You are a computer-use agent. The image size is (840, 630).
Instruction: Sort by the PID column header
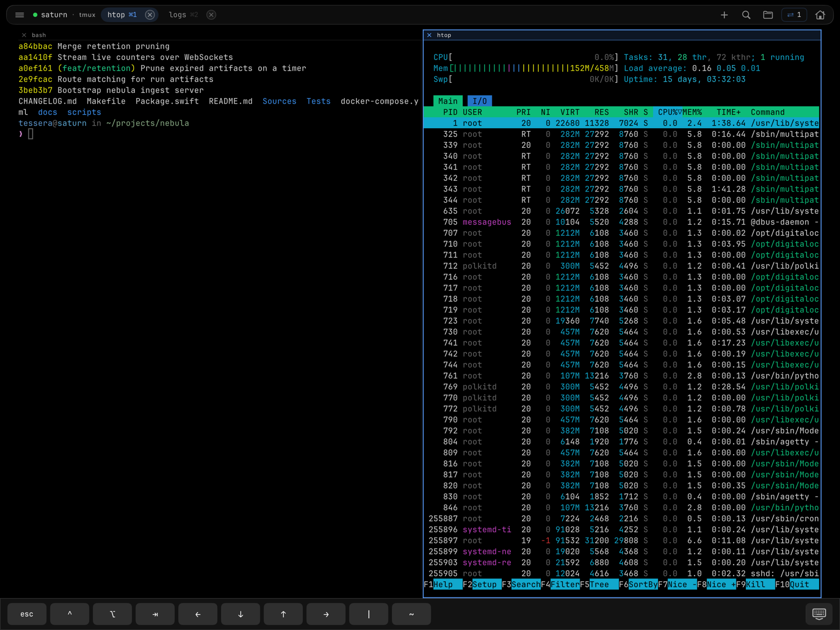pos(450,113)
